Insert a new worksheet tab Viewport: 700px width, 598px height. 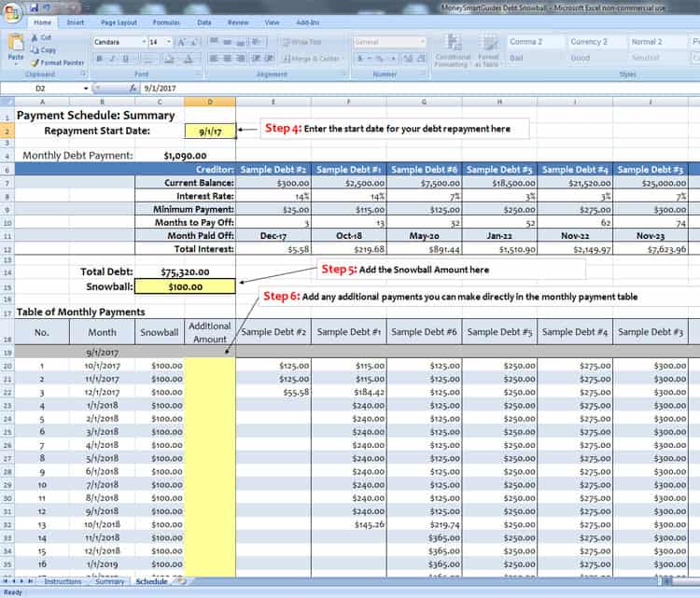pyautogui.click(x=182, y=581)
